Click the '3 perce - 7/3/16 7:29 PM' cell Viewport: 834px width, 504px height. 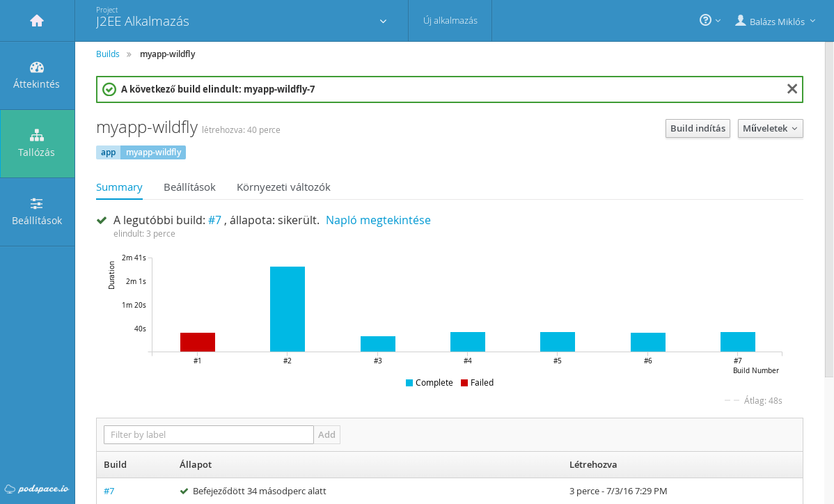618,491
